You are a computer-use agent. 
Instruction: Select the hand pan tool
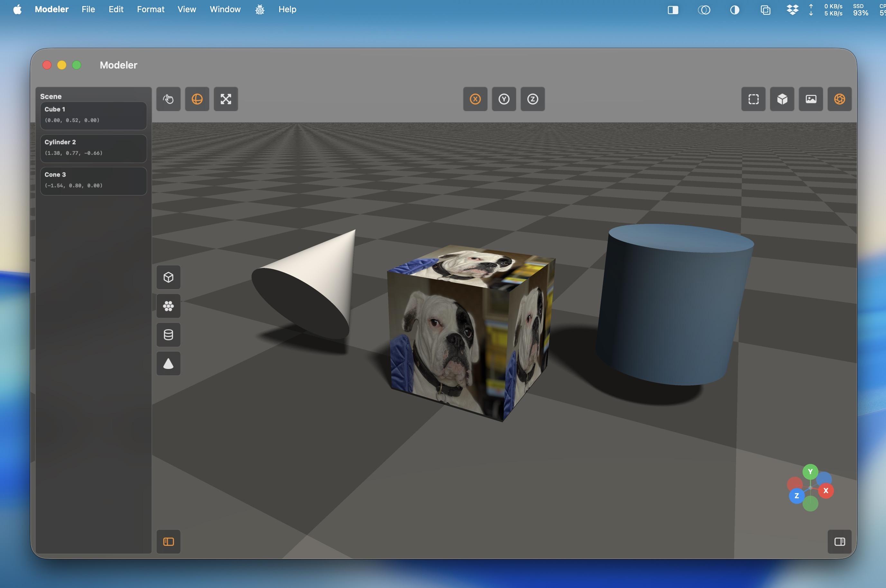pos(168,99)
